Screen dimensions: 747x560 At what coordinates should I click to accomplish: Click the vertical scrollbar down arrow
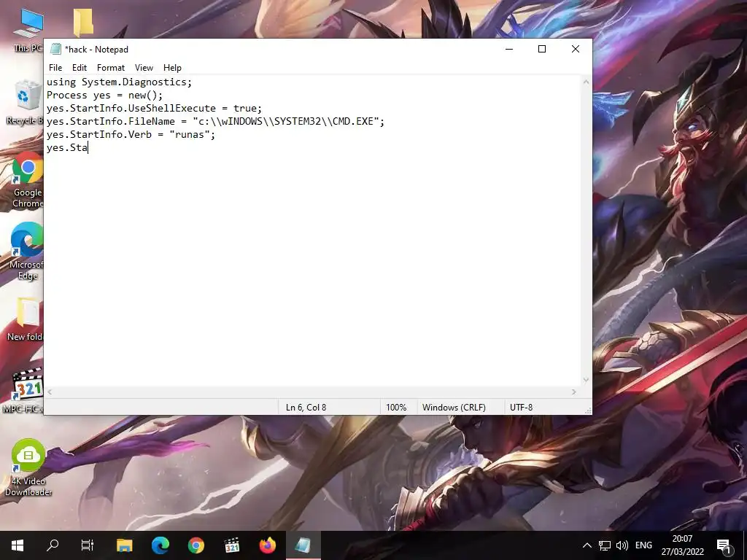586,380
